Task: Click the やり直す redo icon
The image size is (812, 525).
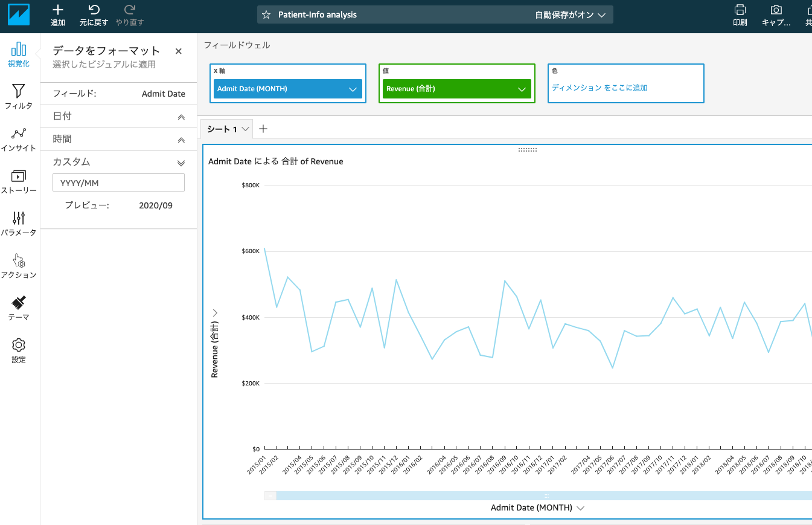Action: point(130,10)
